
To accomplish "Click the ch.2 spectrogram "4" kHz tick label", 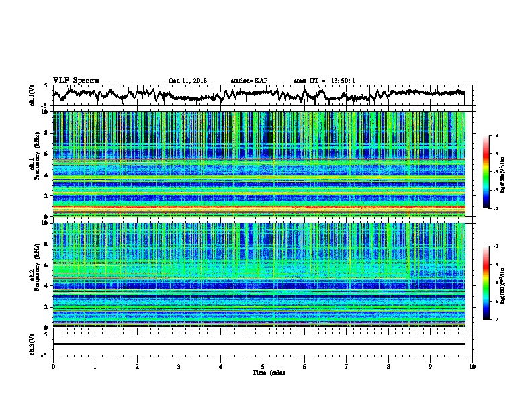I will pyautogui.click(x=47, y=286).
